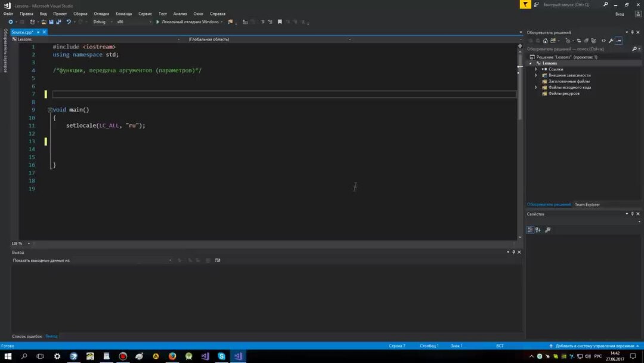
Task: Click the Categorized icon in Properties panel
Action: click(530, 230)
